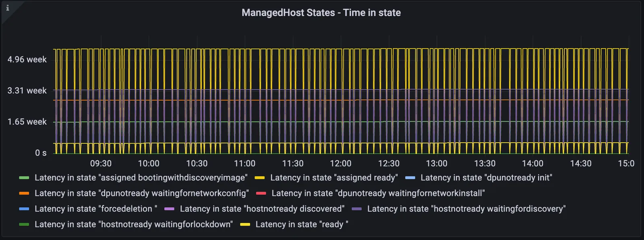Click yellow swatch for the "ready" series
The height and width of the screenshot is (240, 644).
245,224
